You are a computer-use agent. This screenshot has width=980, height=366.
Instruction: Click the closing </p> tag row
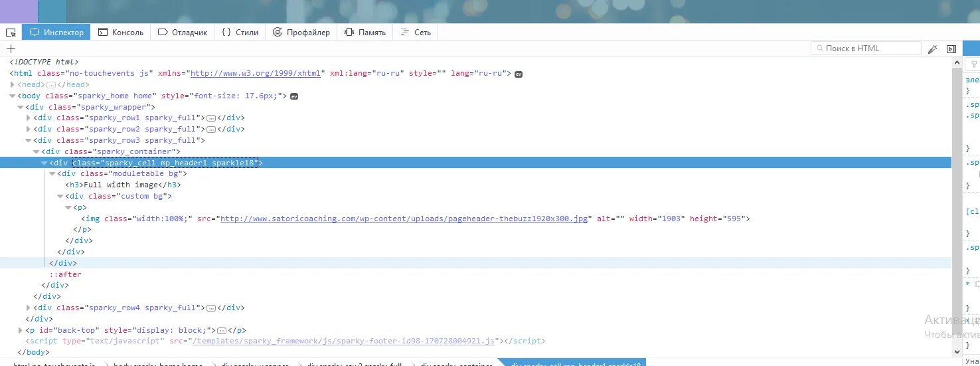tap(475, 230)
